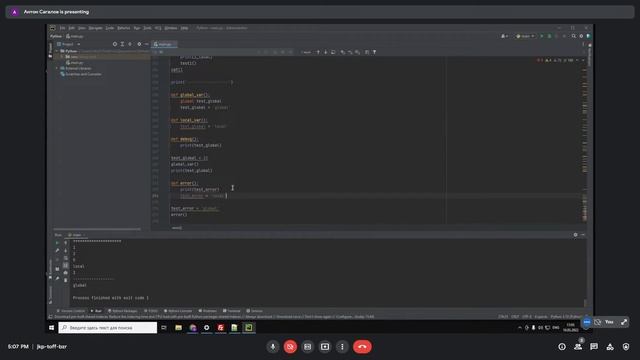Expand the self-view tile
Screen dimensions: 640x360
point(624,322)
